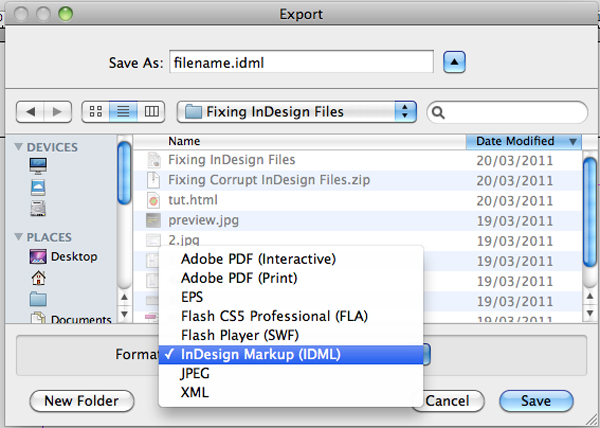
Task: Switch to column view mode
Action: point(152,112)
